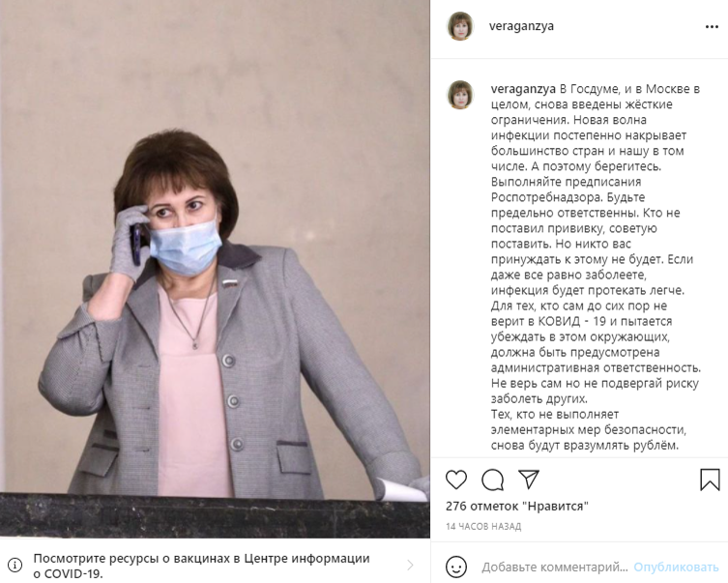The height and width of the screenshot is (583, 728).
Task: Click the phone in the photo
Action: click(x=138, y=243)
